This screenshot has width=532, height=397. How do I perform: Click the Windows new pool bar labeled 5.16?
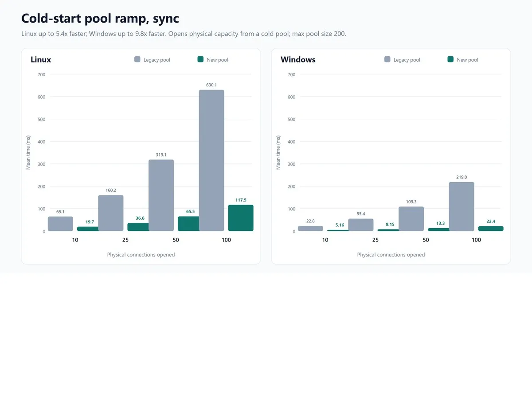click(x=338, y=230)
